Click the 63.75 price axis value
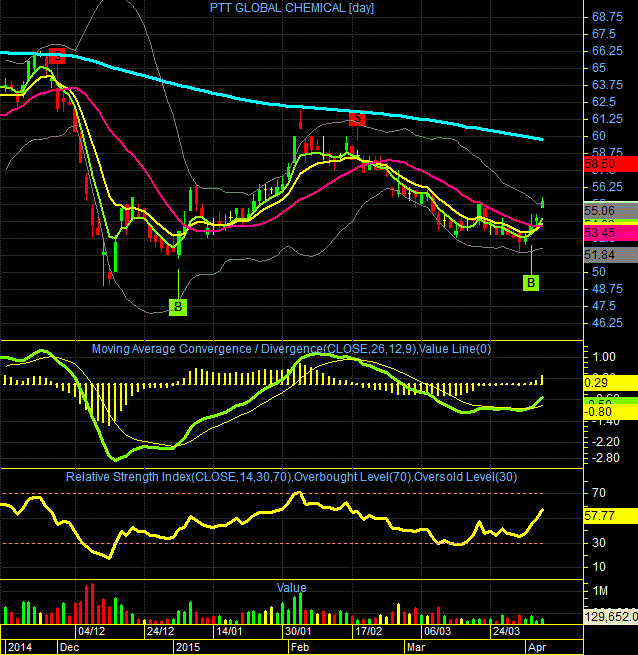Viewport: 638px width, 655px height. pos(607,85)
